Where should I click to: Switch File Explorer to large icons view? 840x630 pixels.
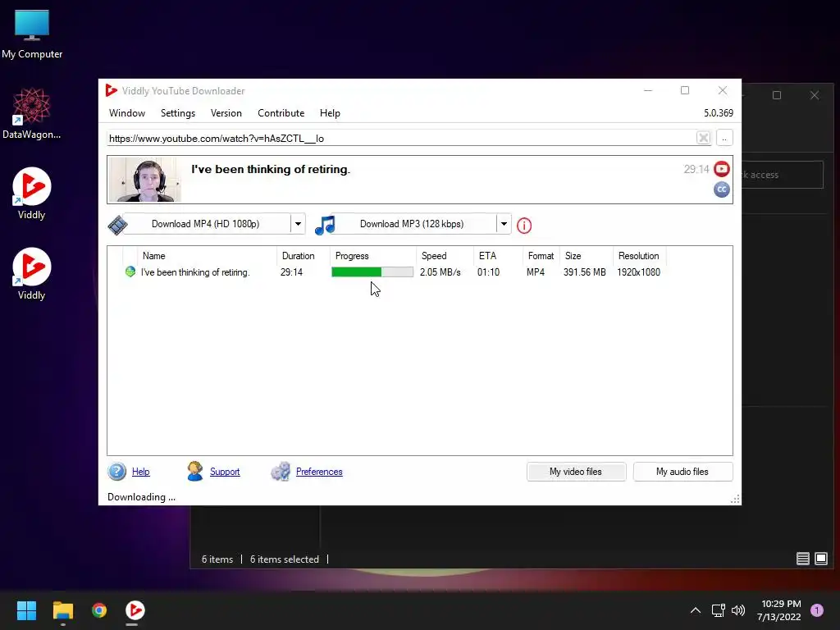pos(821,559)
